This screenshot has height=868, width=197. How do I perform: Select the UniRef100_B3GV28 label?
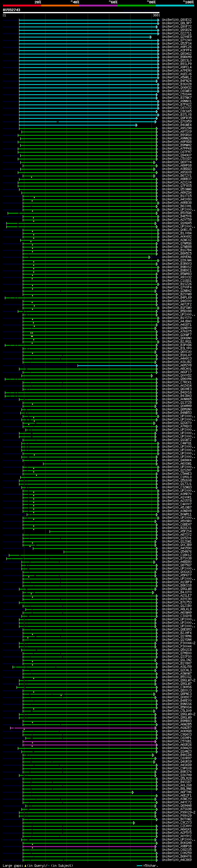point(177,84)
